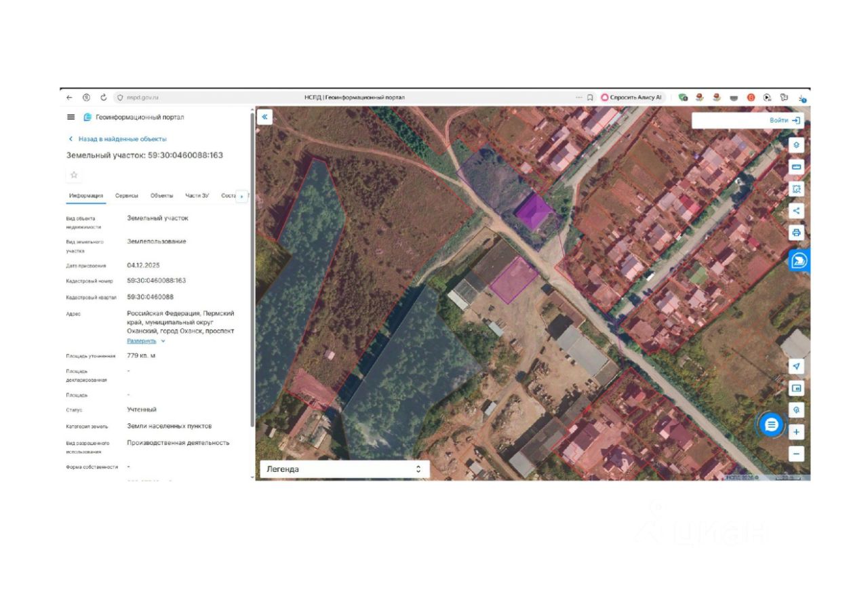
Task: Open the Объекты tab
Action: (161, 196)
